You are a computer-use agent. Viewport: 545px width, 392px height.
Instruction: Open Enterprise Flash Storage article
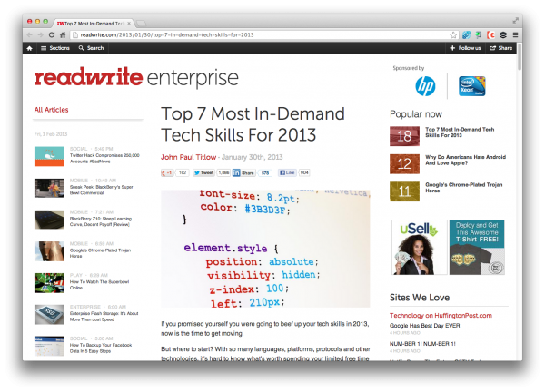104,317
